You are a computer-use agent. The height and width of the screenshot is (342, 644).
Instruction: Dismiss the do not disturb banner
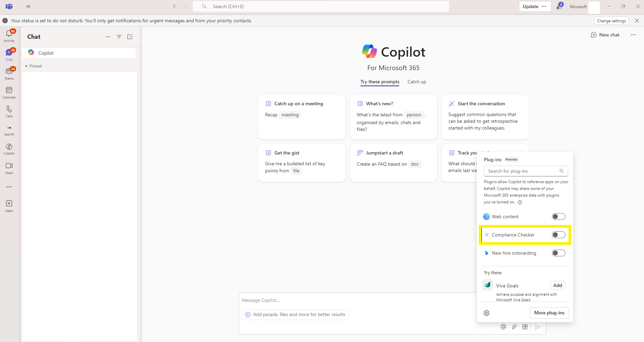point(637,21)
